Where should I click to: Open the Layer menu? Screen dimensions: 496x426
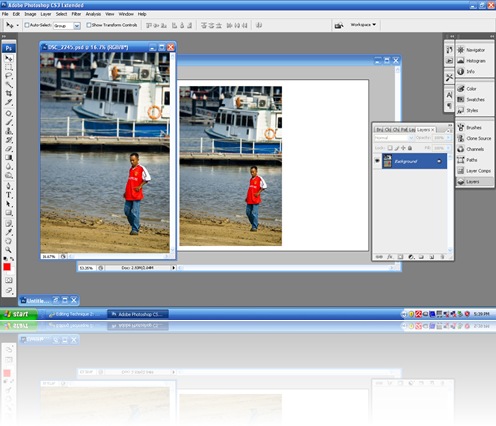click(x=46, y=14)
